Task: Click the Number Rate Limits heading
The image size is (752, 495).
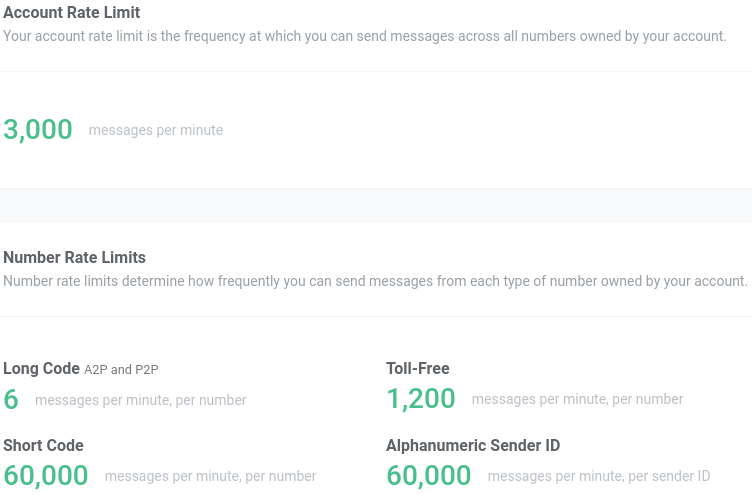Action: click(x=74, y=258)
